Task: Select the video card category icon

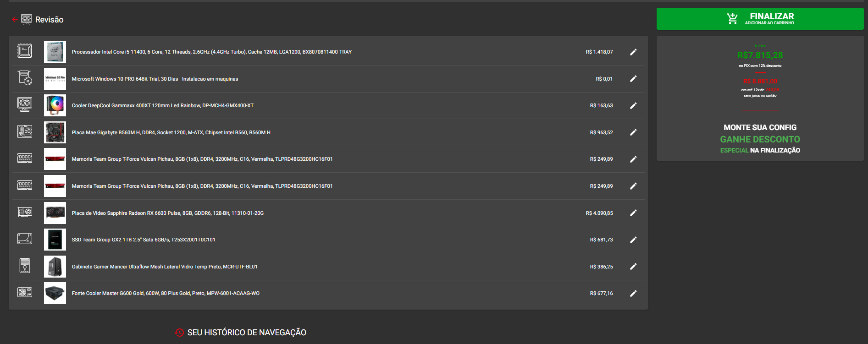Action: (25, 212)
